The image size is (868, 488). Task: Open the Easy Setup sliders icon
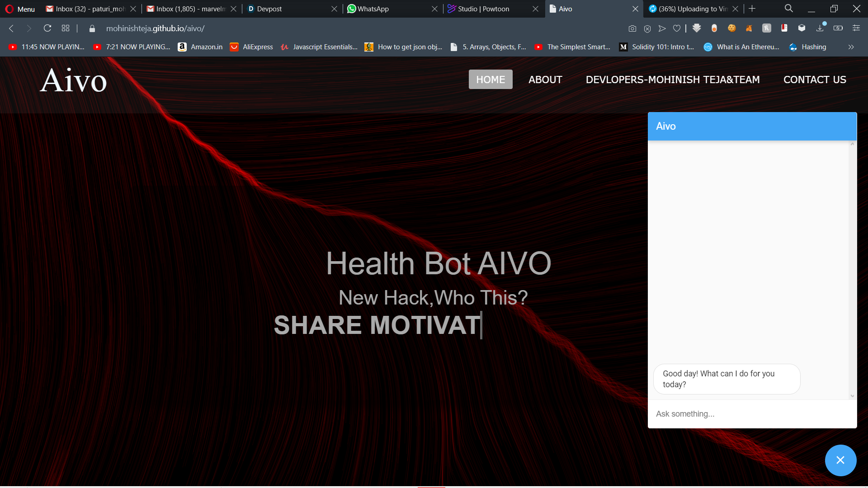tap(856, 28)
